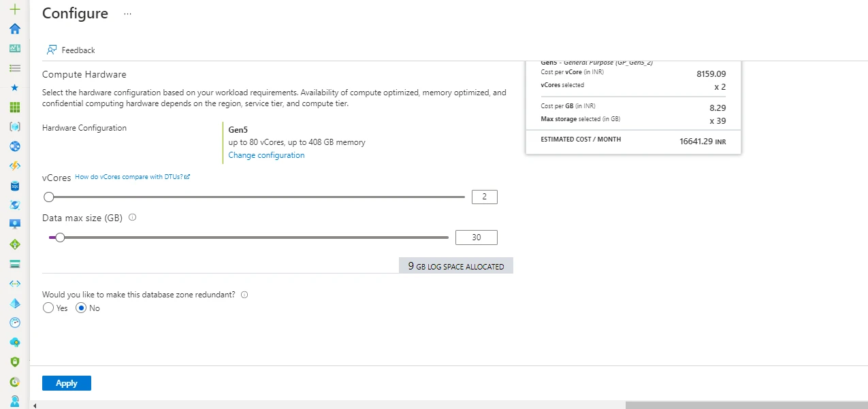Open the Cost Management billing icon
868x409 pixels.
14,381
